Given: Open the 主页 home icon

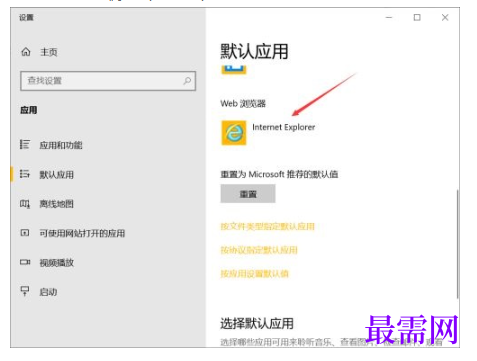Looking at the screenshot, I should tap(26, 52).
